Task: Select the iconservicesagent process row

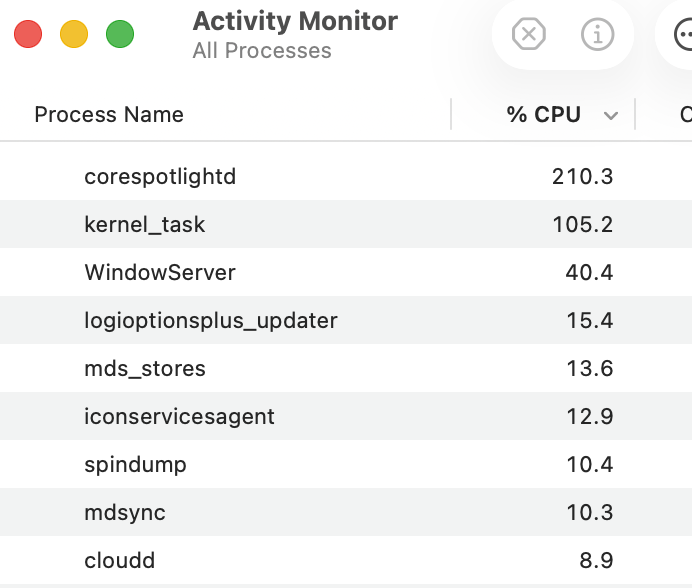Action: tap(179, 417)
